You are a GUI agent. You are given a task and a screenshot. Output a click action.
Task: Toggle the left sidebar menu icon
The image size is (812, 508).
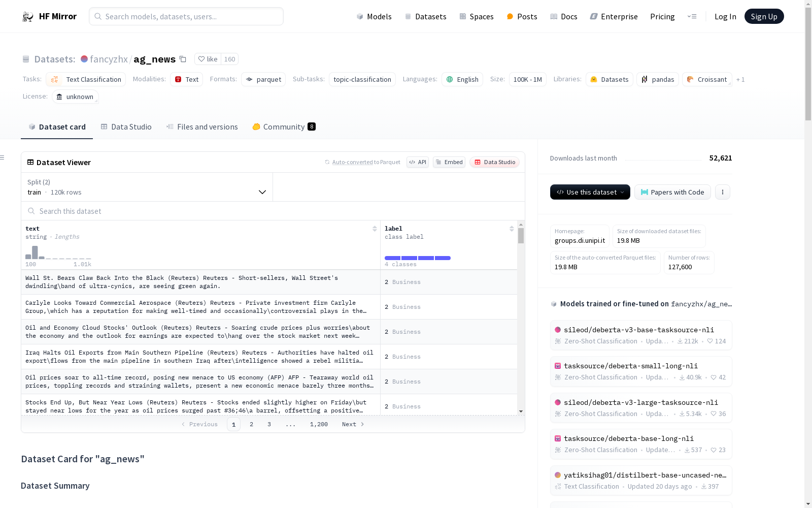coord(3,157)
